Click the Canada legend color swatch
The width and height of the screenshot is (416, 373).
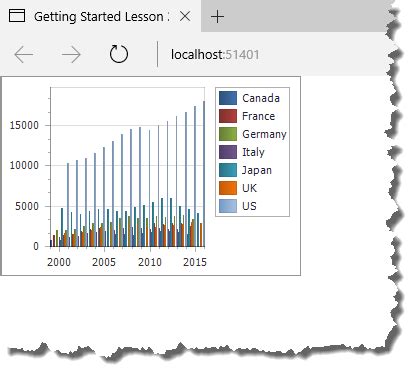pyautogui.click(x=228, y=98)
